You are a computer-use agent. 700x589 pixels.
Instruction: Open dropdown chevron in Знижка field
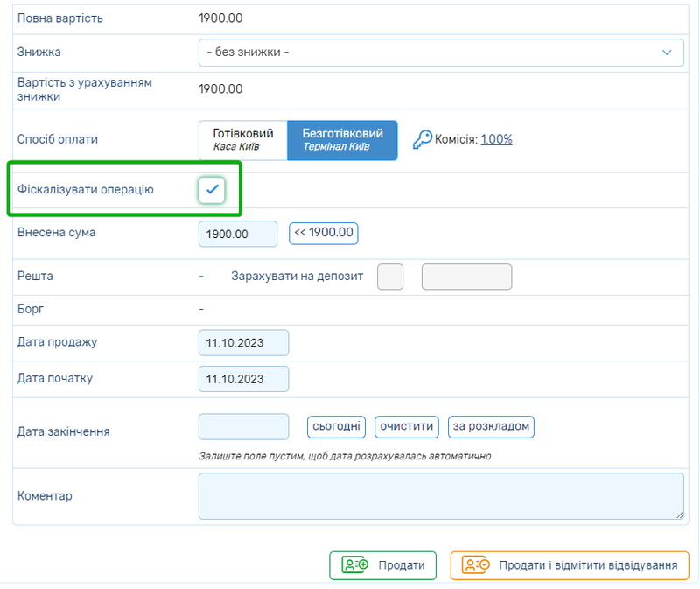(x=667, y=53)
